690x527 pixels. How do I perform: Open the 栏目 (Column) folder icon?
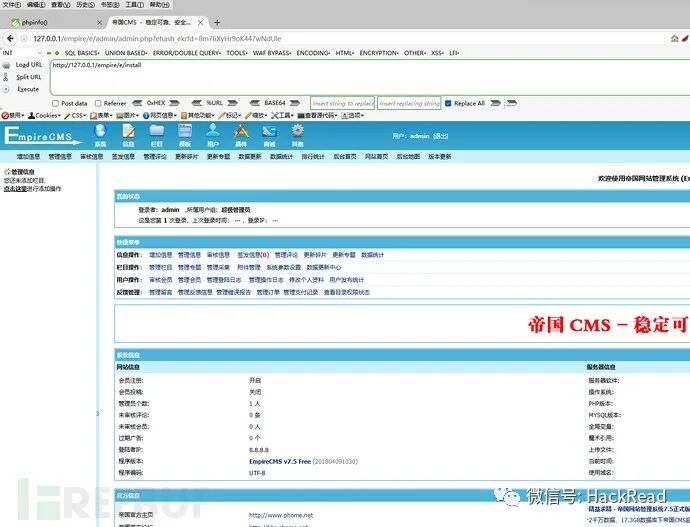(x=157, y=135)
